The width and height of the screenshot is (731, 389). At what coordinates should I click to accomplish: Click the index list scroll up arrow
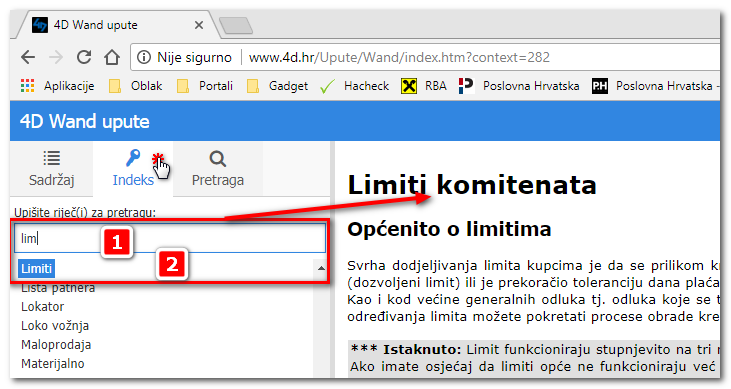coord(321,268)
